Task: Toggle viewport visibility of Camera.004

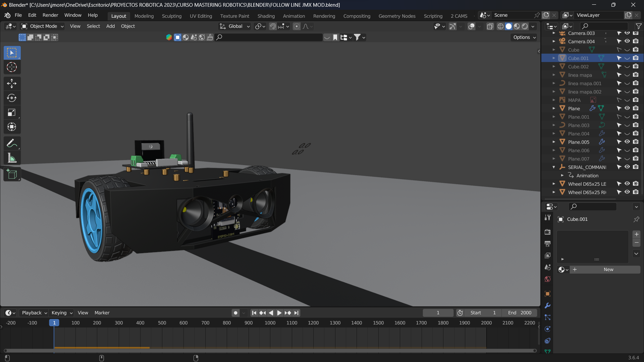Action: [x=627, y=41]
